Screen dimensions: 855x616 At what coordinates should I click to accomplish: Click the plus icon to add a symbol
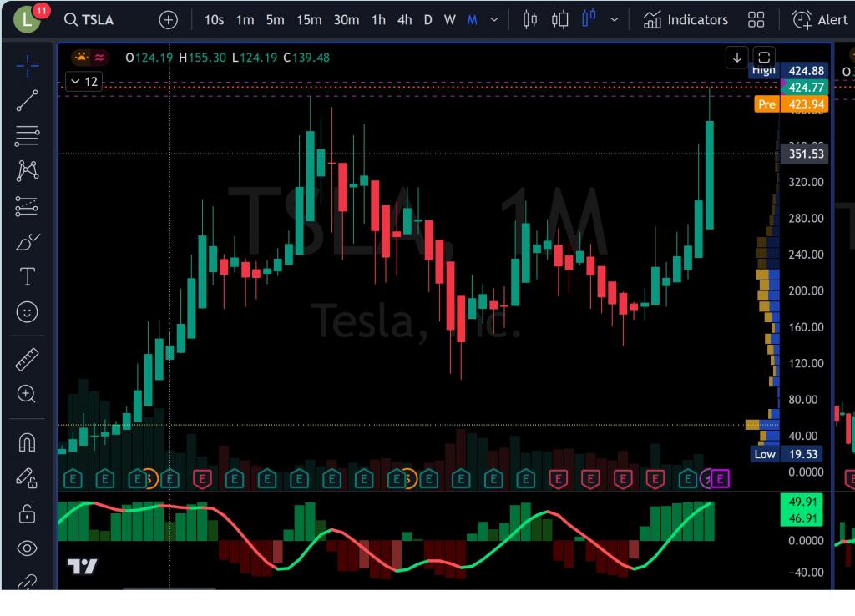[168, 20]
